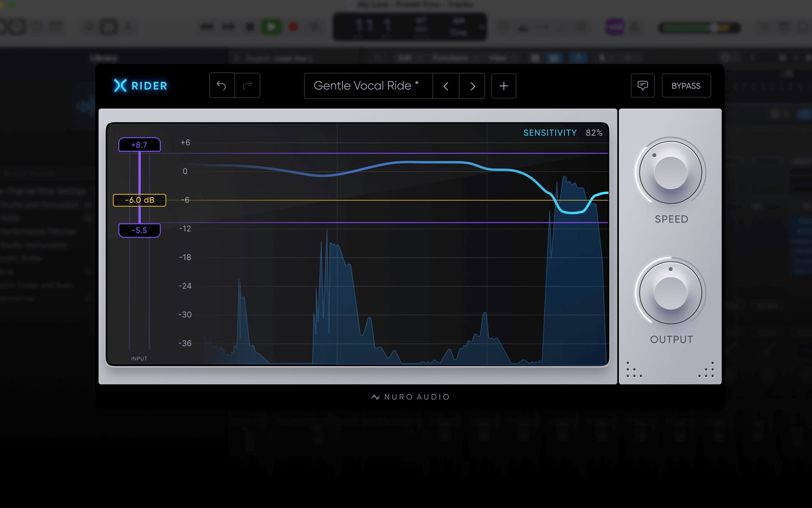Click the OUTPUT knob

(x=670, y=293)
